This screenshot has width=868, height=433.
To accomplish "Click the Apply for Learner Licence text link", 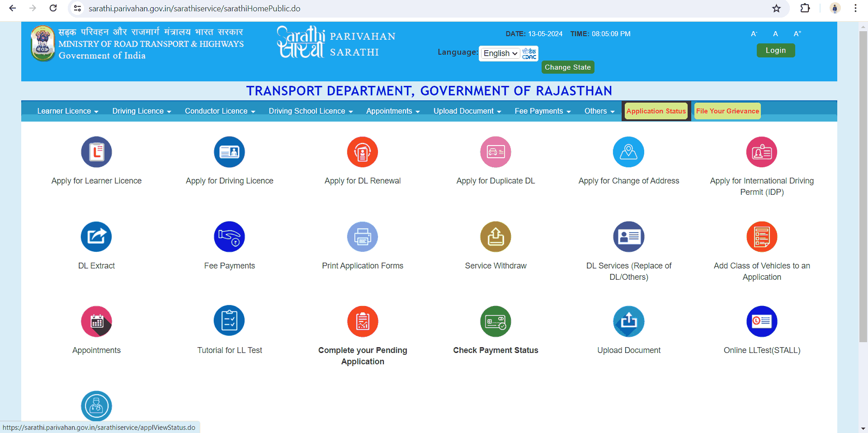I will pos(96,181).
